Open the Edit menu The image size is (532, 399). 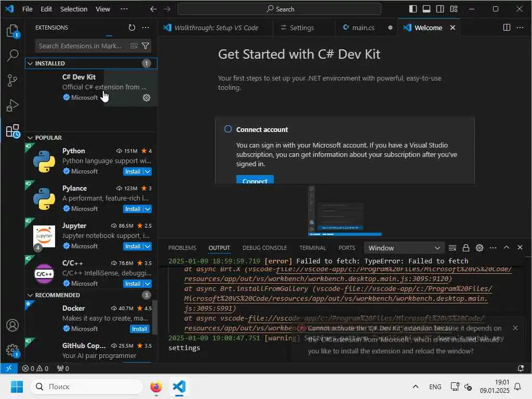click(46, 9)
